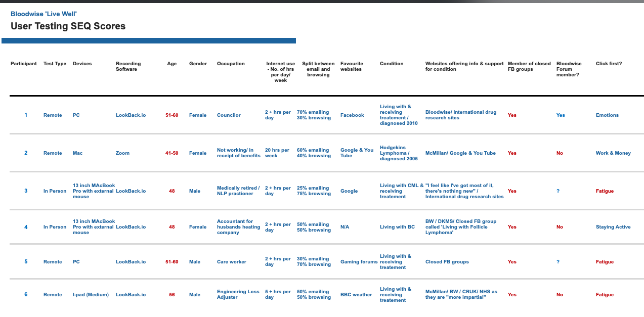Click the "Facebook" favourite website cell
Image resolution: width=644 pixels, height=317 pixels.
point(352,115)
